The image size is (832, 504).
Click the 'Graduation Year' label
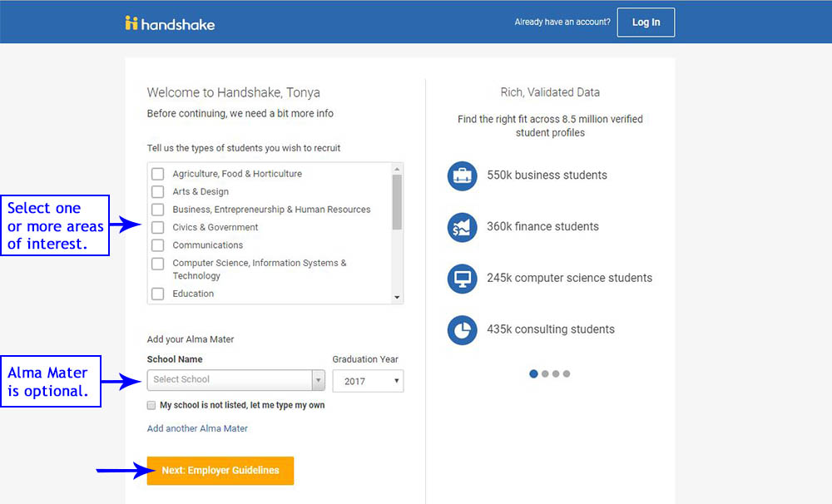click(365, 359)
